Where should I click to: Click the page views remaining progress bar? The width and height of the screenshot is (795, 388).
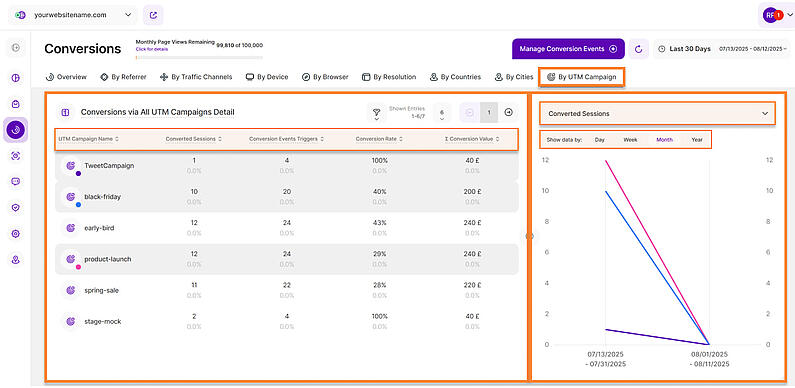199,57
